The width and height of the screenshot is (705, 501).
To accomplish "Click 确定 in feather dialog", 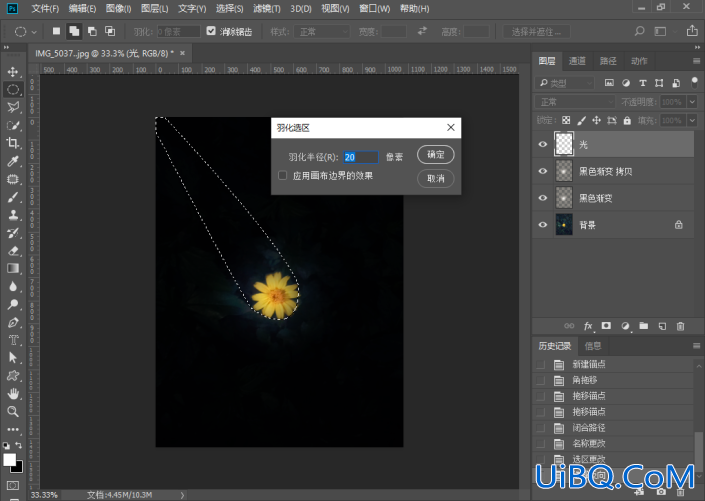I will (436, 155).
